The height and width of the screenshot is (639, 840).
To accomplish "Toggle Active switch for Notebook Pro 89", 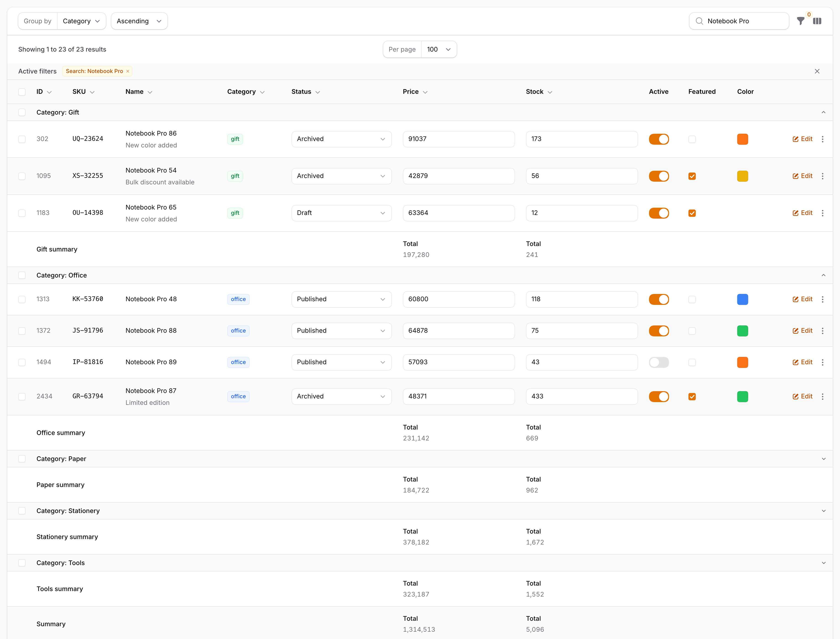I will tap(659, 362).
